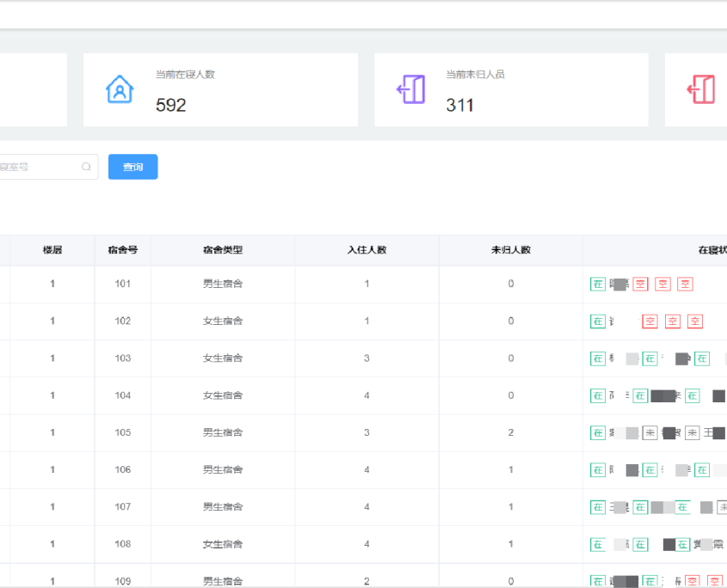Click 入住人数 value 4 in row 104
727x588 pixels.
(367, 395)
